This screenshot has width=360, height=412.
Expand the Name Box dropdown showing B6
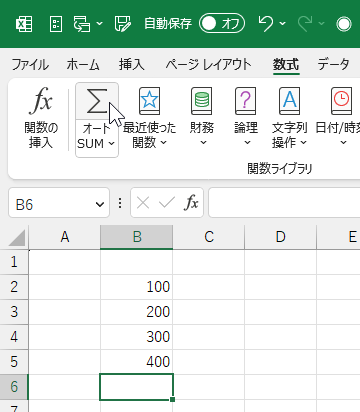[100, 204]
